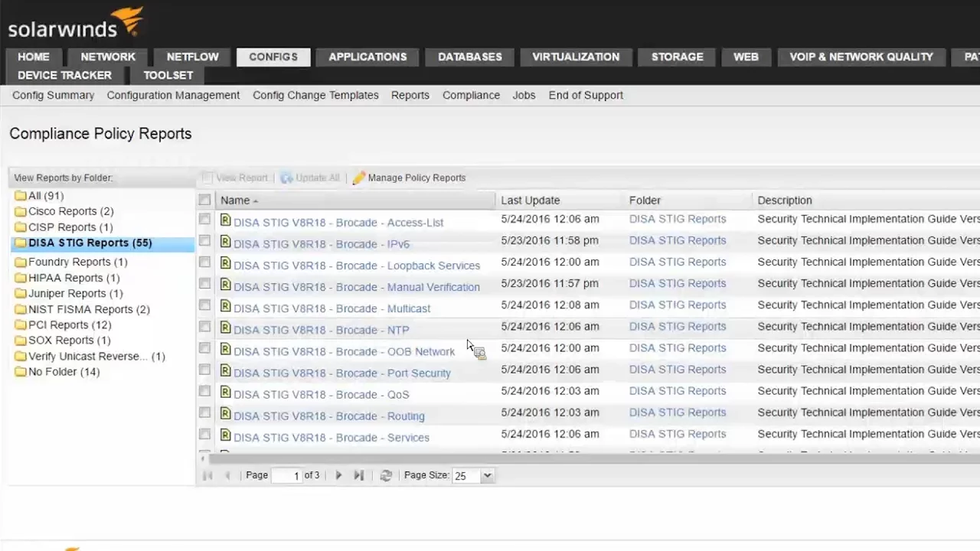The height and width of the screenshot is (551, 980).
Task: Open the Compliance submenu item
Action: [x=471, y=95]
